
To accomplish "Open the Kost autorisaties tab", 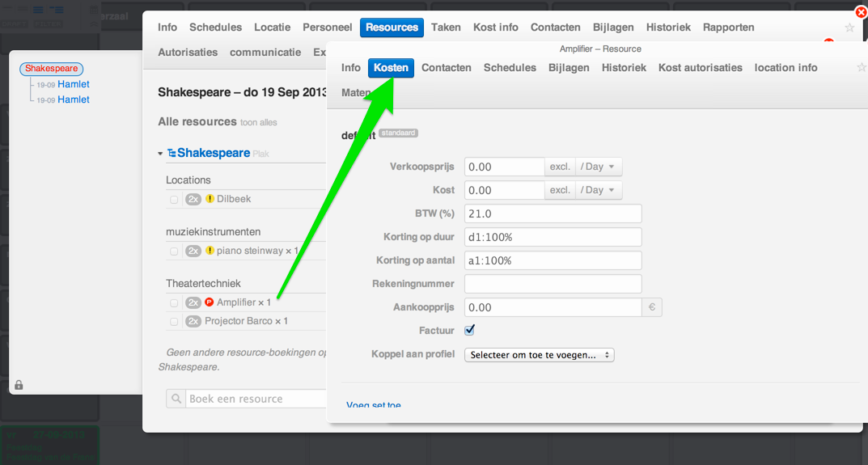I will tap(700, 68).
